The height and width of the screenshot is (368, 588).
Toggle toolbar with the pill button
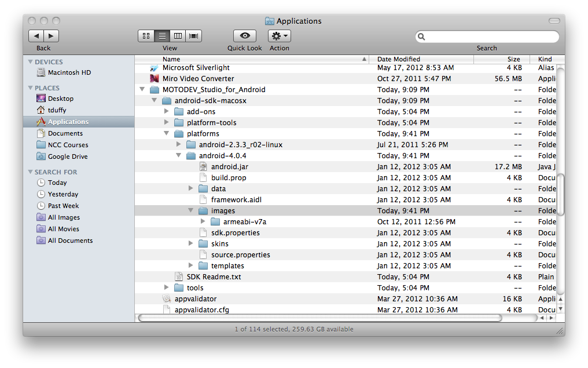coord(554,21)
